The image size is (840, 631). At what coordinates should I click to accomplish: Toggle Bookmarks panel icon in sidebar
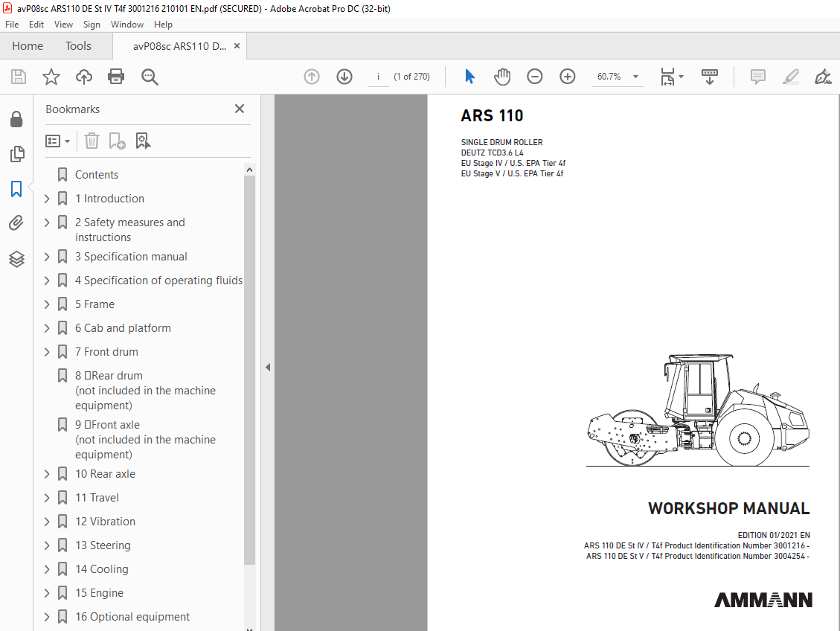(x=16, y=188)
